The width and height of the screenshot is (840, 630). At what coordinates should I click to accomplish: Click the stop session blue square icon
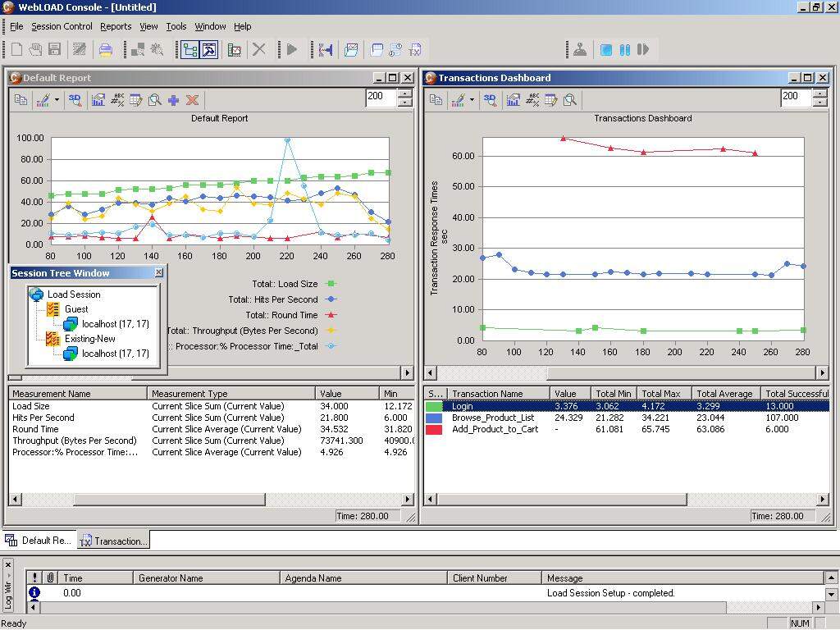(x=606, y=50)
